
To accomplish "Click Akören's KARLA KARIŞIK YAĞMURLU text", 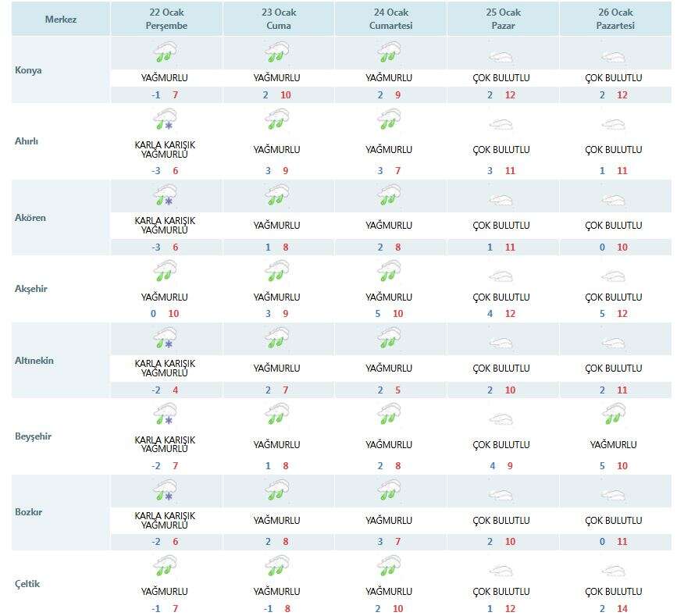I will (x=165, y=226).
